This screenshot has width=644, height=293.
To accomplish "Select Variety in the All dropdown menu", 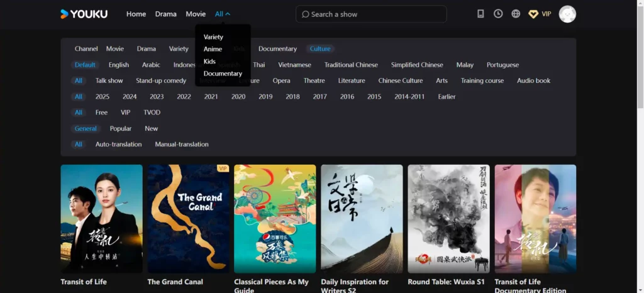I will [213, 37].
